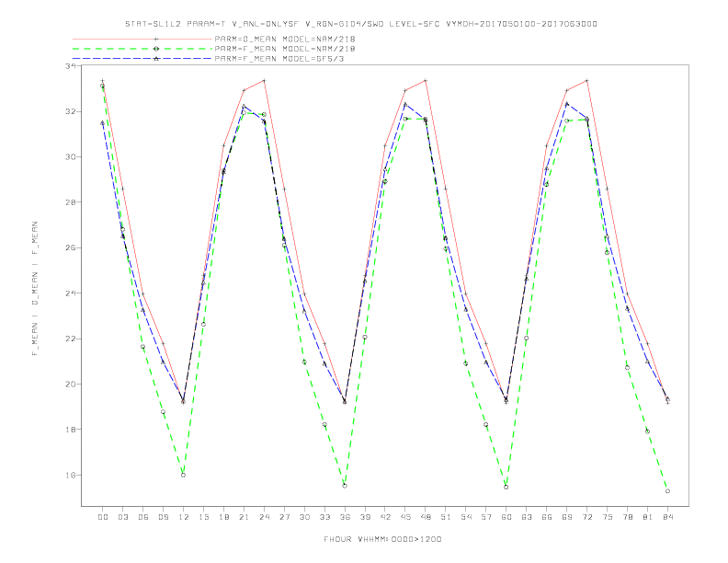Click x-axis forecast hour label 54
728x563 pixels.
pos(466,517)
